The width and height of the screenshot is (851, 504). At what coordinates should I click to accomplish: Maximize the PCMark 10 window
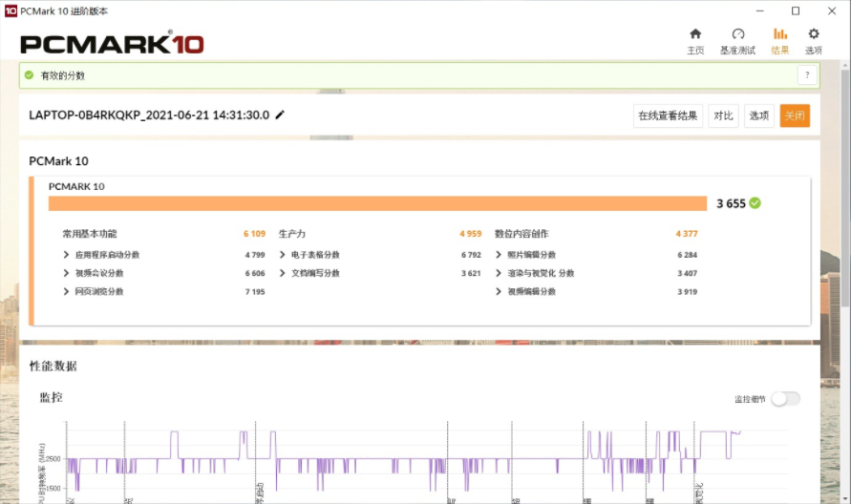[x=795, y=10]
